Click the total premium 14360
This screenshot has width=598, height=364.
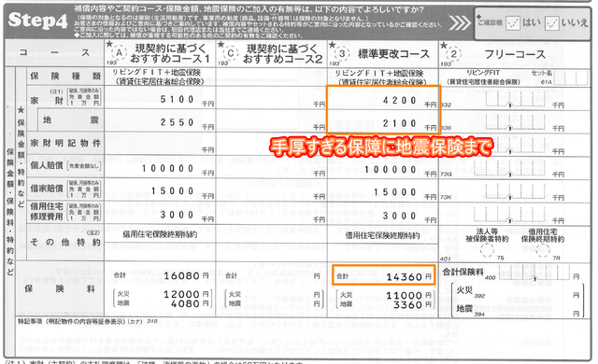coord(405,277)
